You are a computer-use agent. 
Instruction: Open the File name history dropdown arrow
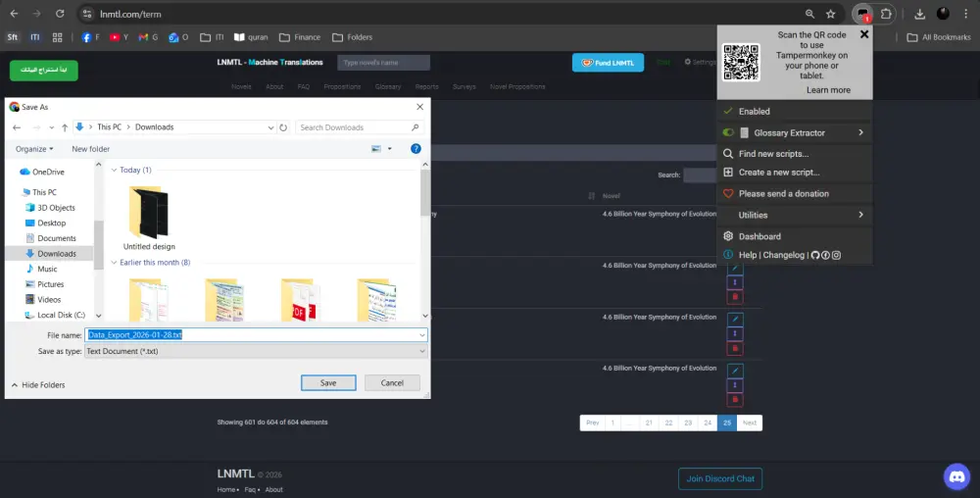[x=422, y=335]
